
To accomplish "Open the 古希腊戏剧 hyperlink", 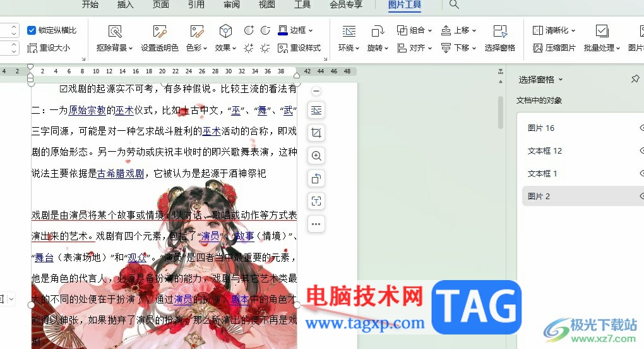I will 121,173.
